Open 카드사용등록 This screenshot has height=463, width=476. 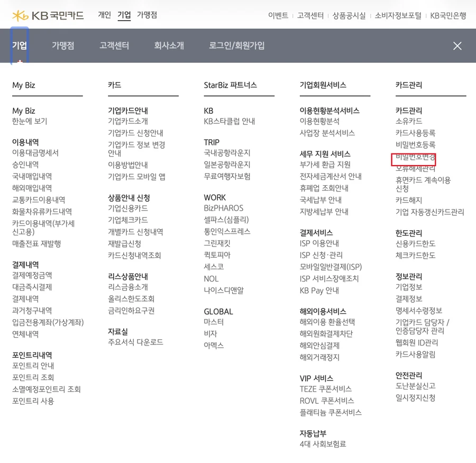click(415, 133)
